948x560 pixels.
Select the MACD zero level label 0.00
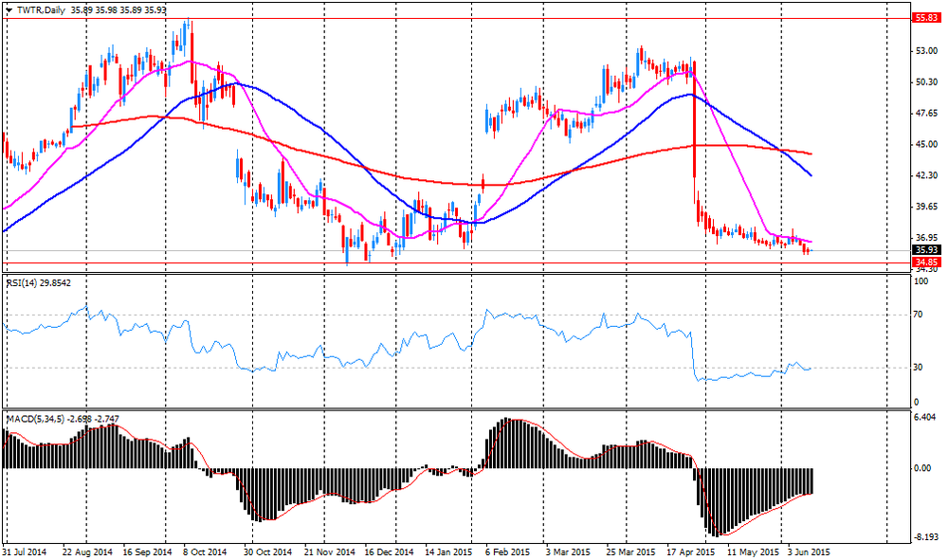922,468
